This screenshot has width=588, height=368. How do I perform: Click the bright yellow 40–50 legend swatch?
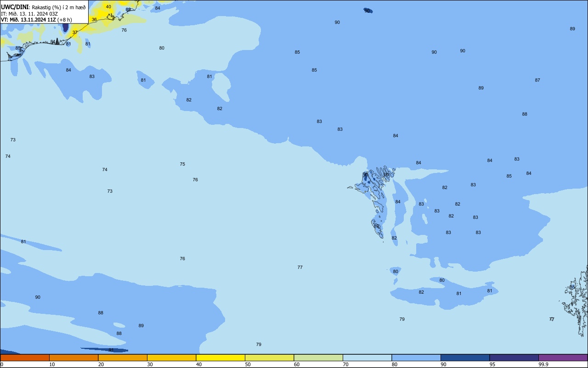220,357
